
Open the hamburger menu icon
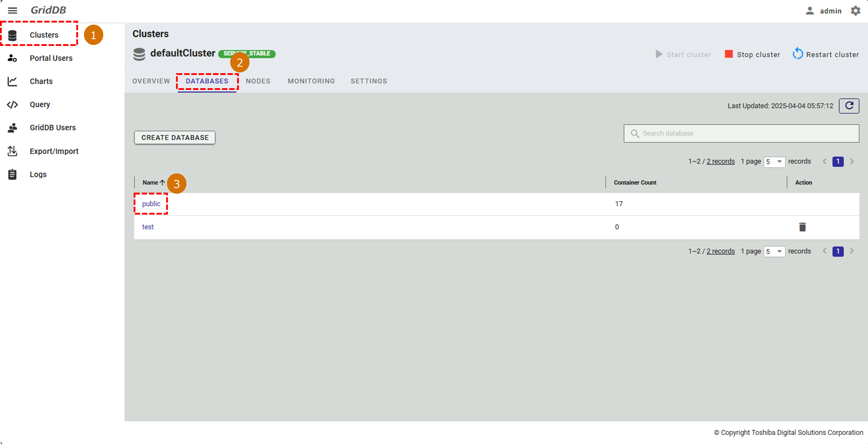pos(12,10)
